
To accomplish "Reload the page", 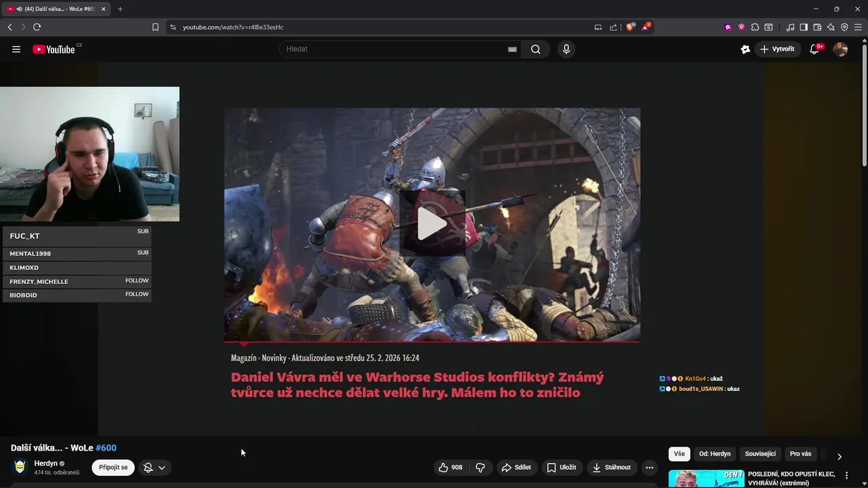I will [x=37, y=27].
